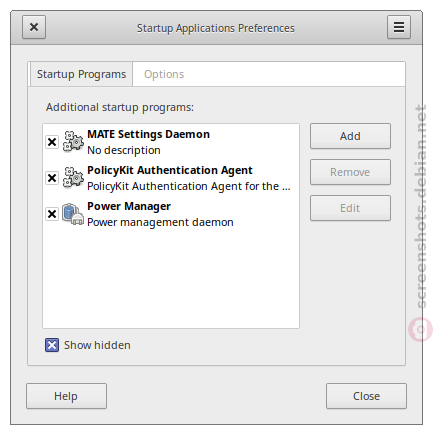Screen dimensions: 433x435
Task: Uncheck the MATE Settings Daemon checkbox
Action: [x=52, y=142]
